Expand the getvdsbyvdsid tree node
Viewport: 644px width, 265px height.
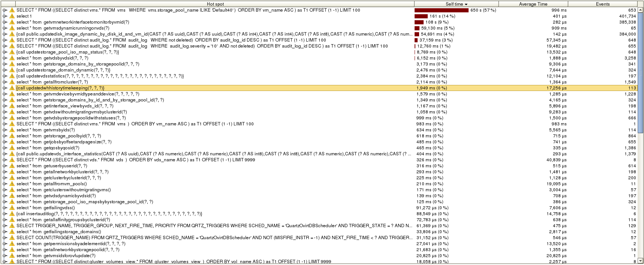click(x=4, y=58)
